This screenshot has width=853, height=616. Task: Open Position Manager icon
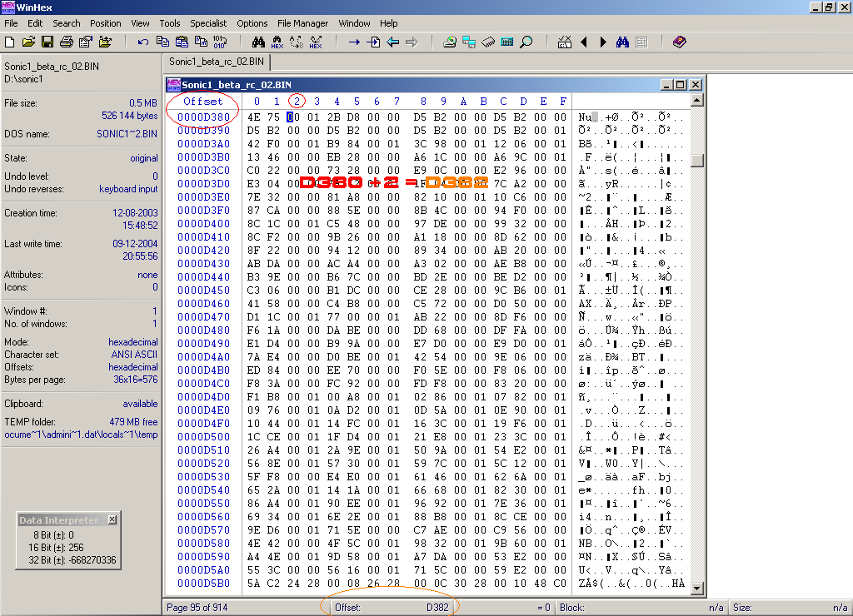(x=565, y=42)
